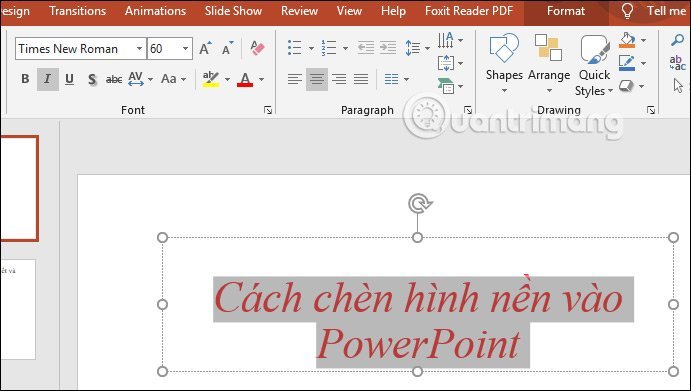The width and height of the screenshot is (691, 391).
Task: Apply Shape Fill paint bucket
Action: [x=627, y=40]
